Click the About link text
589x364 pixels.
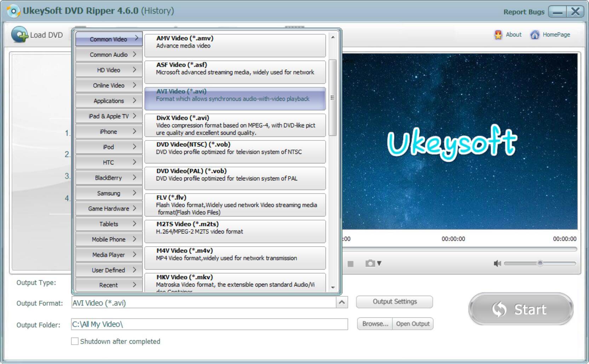513,35
